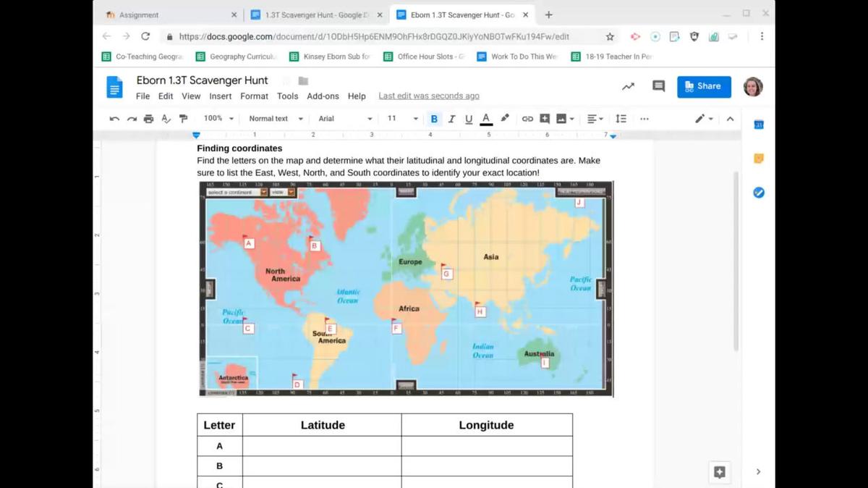This screenshot has width=868, height=488.
Task: Open Google Calendar side panel icon
Action: (x=758, y=125)
